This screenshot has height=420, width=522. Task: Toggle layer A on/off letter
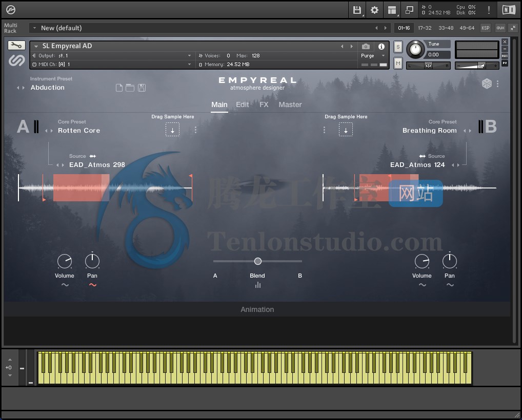[x=23, y=127]
